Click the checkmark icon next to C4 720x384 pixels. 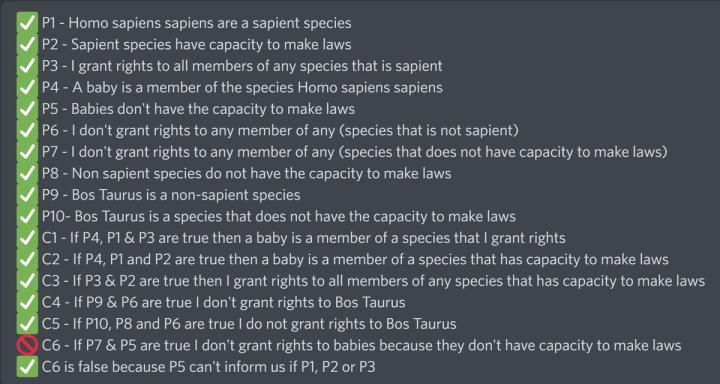pyautogui.click(x=27, y=302)
